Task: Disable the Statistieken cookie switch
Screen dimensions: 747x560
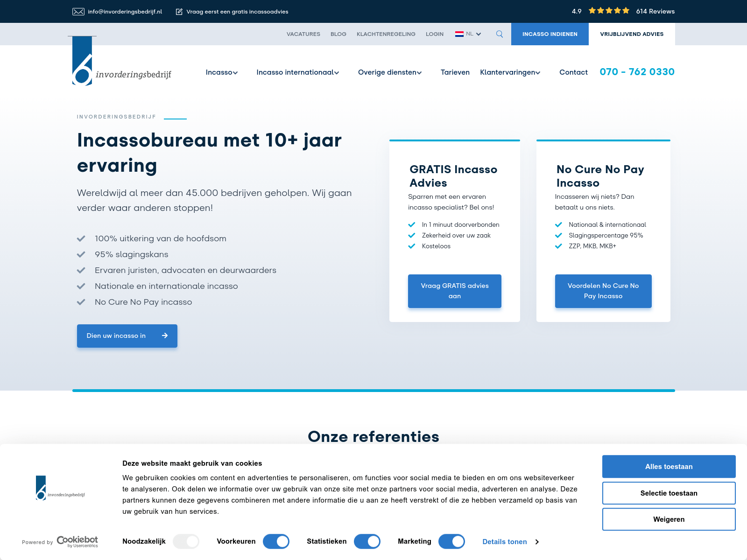Action: click(367, 541)
